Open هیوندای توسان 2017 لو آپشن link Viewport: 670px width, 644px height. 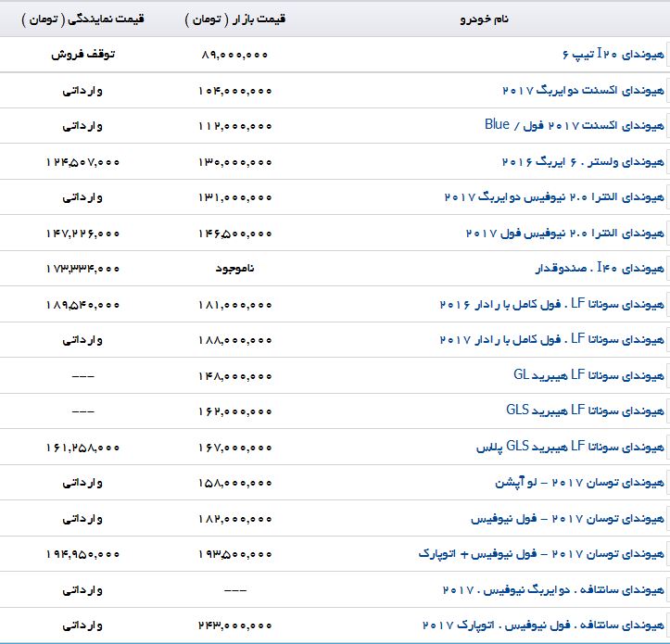pyautogui.click(x=580, y=483)
